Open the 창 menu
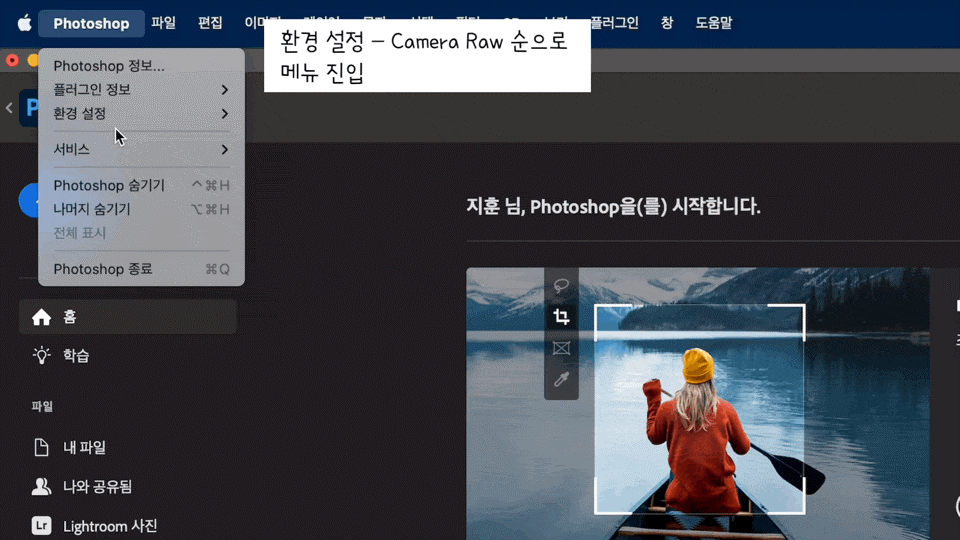 click(667, 23)
